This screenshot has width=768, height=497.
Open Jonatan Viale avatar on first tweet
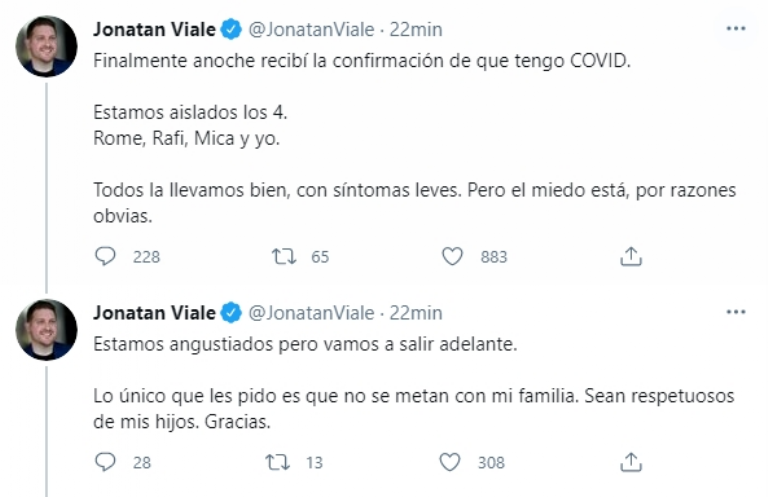click(x=47, y=46)
